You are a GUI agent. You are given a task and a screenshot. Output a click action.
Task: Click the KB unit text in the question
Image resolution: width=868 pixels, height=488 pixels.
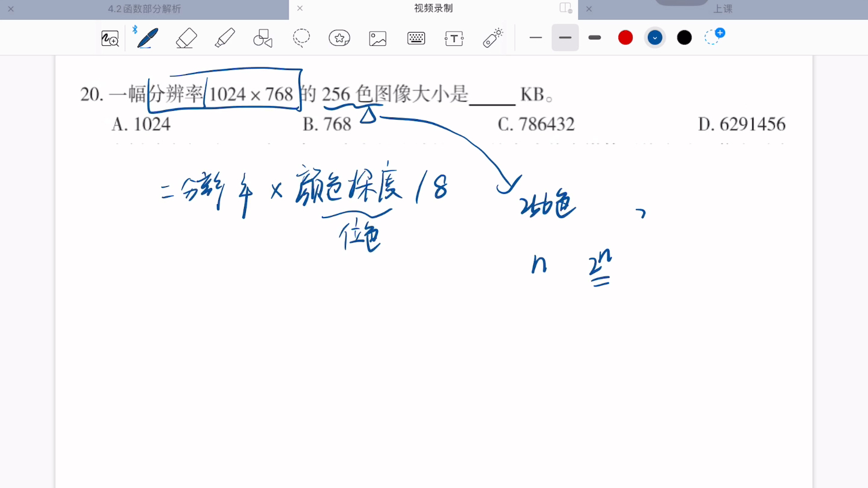tap(532, 95)
